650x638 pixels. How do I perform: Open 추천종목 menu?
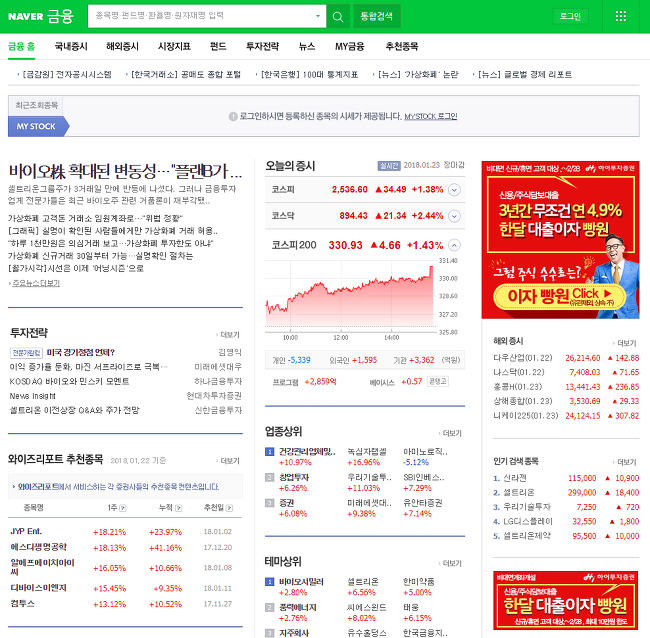pyautogui.click(x=402, y=46)
